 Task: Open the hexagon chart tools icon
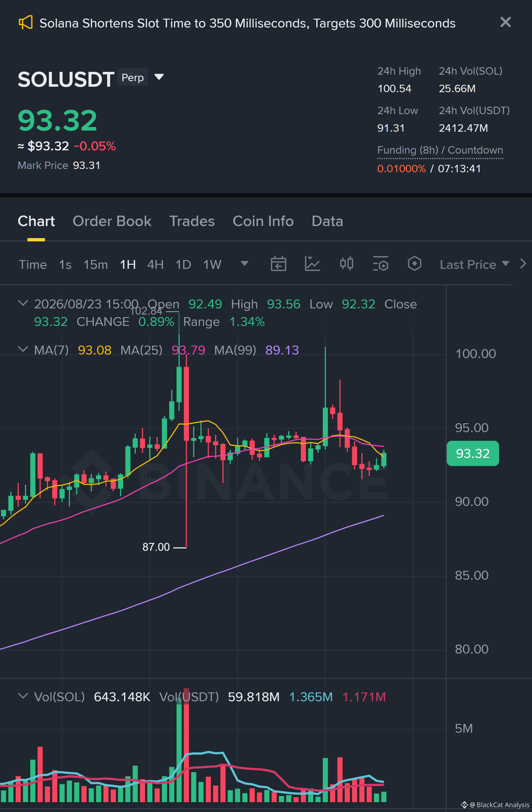[414, 264]
